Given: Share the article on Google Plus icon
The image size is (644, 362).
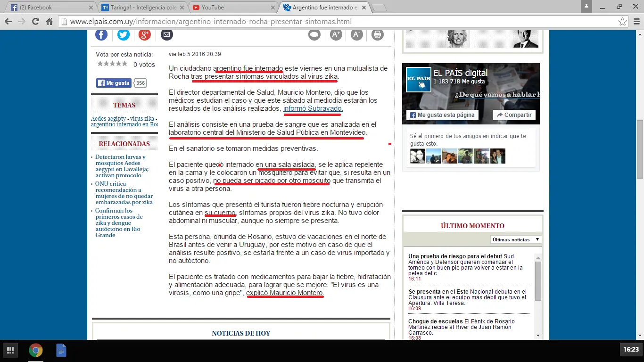Looking at the screenshot, I should pos(145,34).
